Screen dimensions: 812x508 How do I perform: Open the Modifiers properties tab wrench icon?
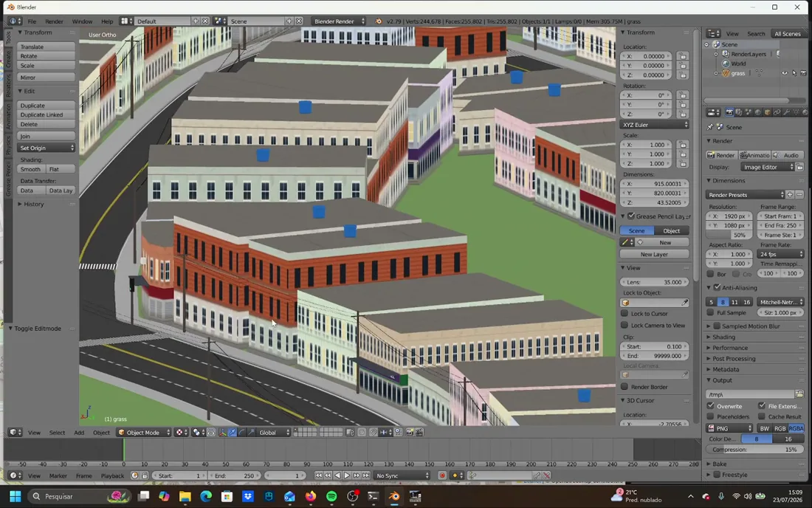787,112
